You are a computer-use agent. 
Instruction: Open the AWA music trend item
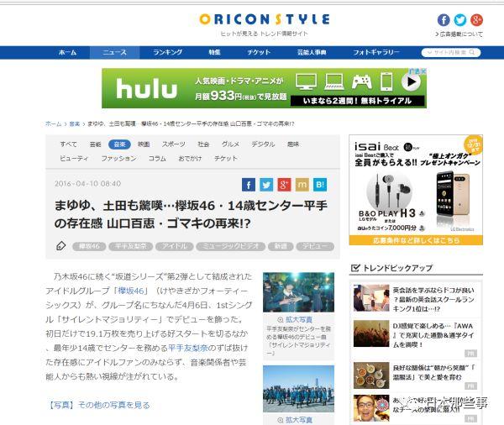433,335
